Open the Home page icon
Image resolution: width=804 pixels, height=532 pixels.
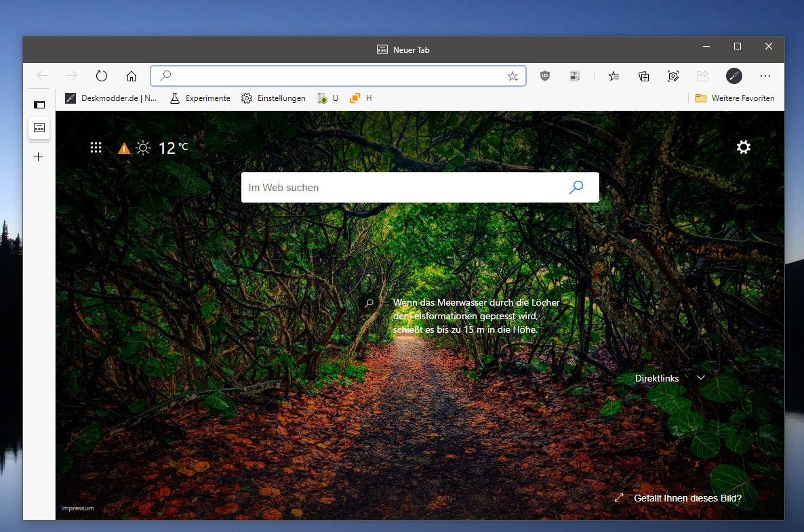pos(132,76)
